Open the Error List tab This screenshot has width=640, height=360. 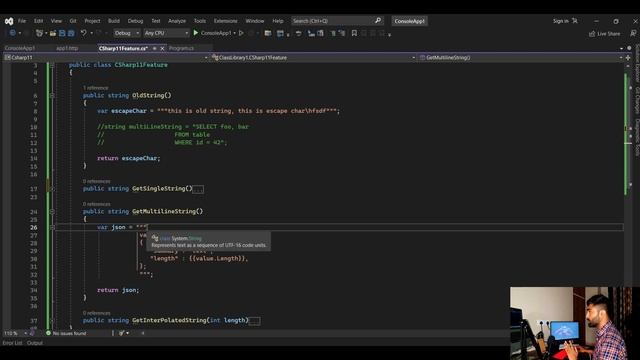pyautogui.click(x=13, y=343)
